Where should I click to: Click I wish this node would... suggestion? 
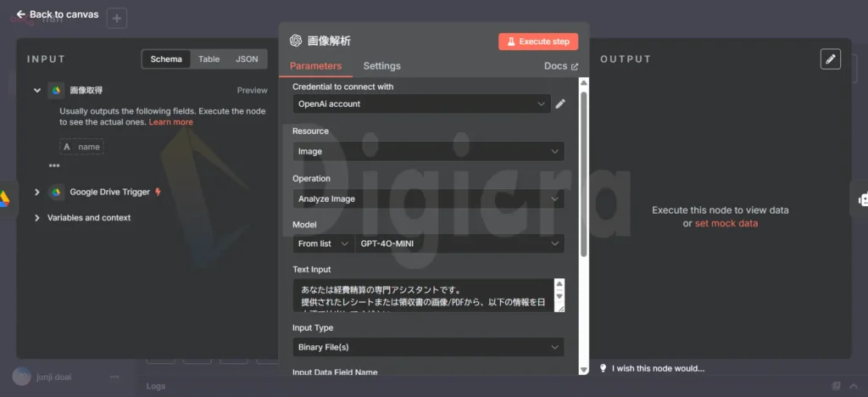point(658,369)
